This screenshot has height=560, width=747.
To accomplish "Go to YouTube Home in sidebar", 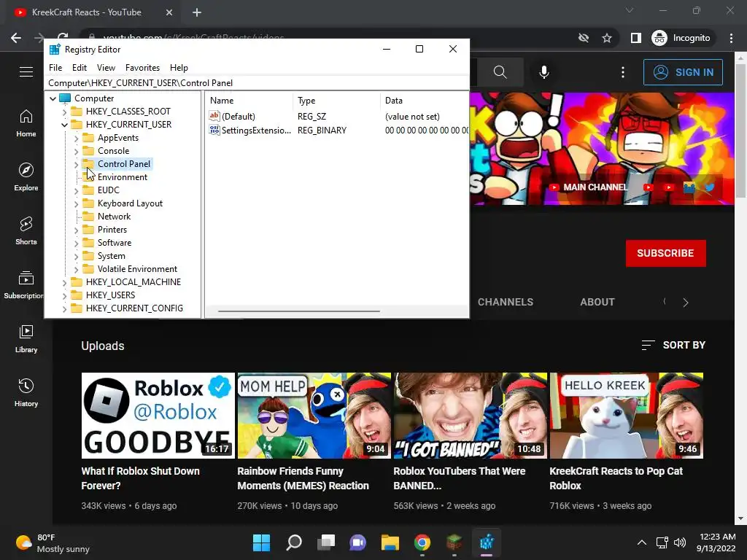I will tap(26, 123).
